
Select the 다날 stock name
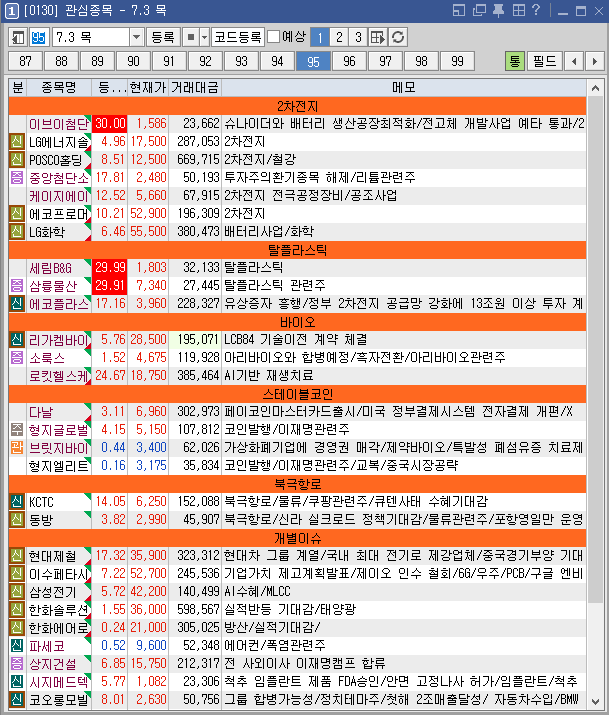41,412
